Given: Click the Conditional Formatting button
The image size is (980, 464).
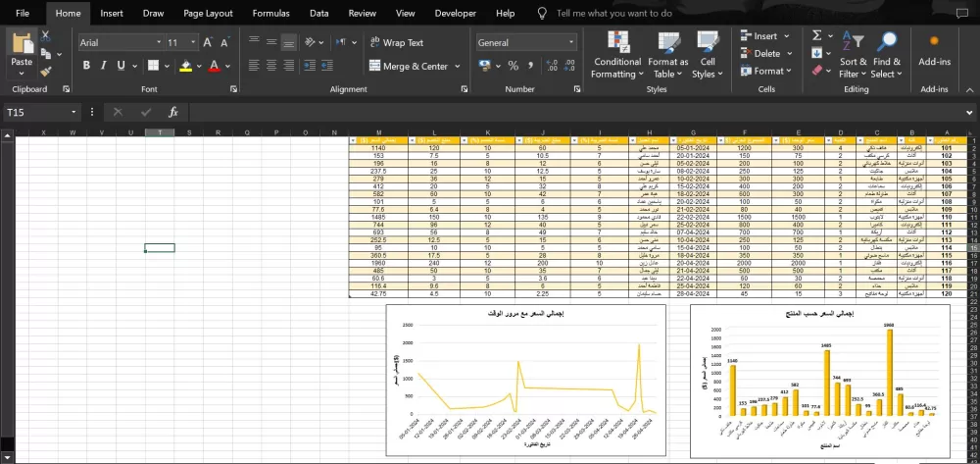Looking at the screenshot, I should [617, 55].
